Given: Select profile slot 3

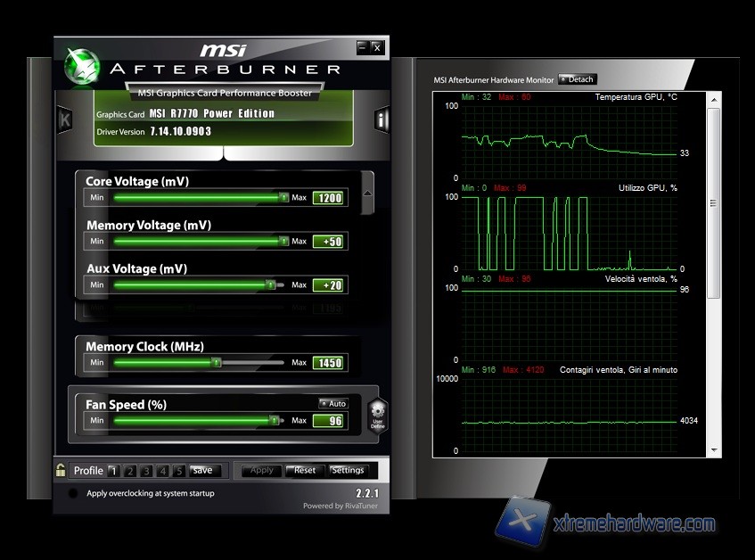Looking at the screenshot, I should coord(146,471).
